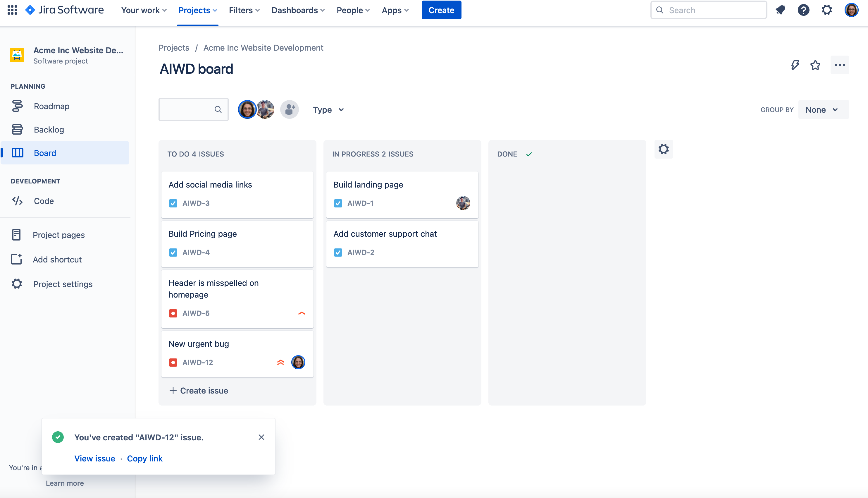Click the Copy link link
Screen dimensions: 868x498
pyautogui.click(x=144, y=458)
